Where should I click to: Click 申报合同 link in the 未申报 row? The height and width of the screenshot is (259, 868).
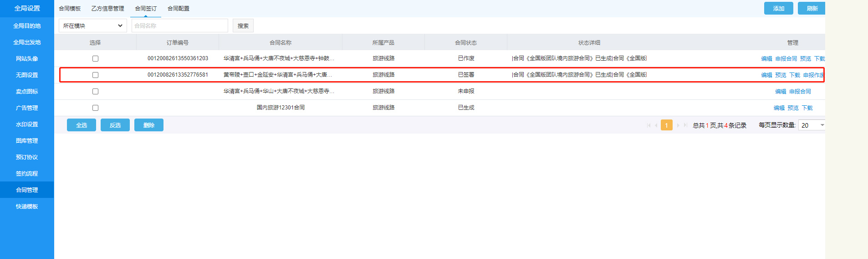[x=800, y=92]
